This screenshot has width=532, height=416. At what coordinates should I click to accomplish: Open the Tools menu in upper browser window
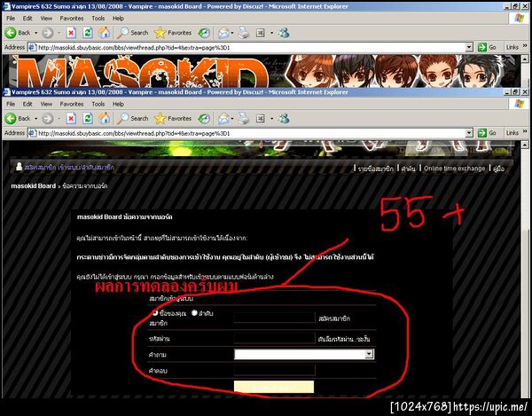pos(98,19)
